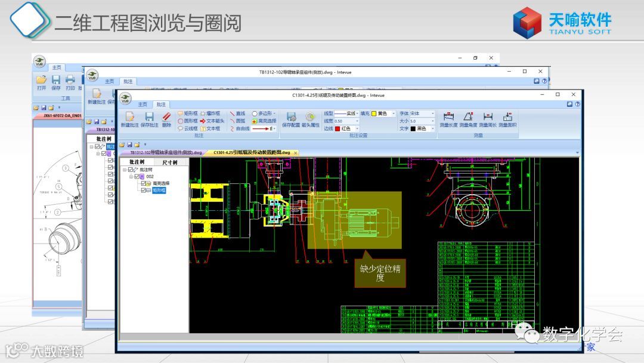Image resolution: width=644 pixels, height=363 pixels.
Task: Toggle the 批注树 root checkbox in front window
Action: coord(131,170)
